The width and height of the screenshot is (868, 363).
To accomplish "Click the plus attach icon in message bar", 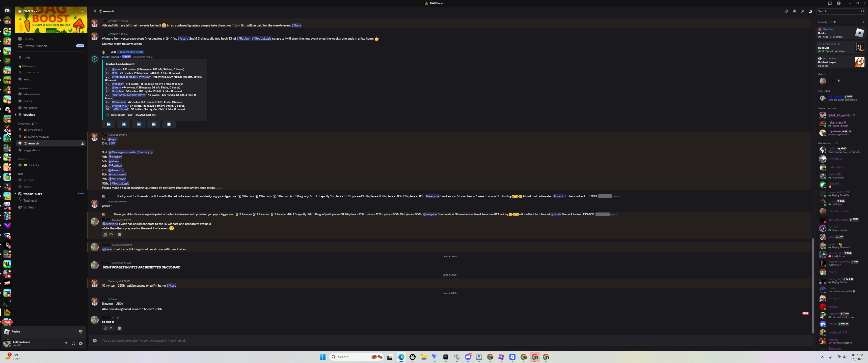I will coord(95,341).
